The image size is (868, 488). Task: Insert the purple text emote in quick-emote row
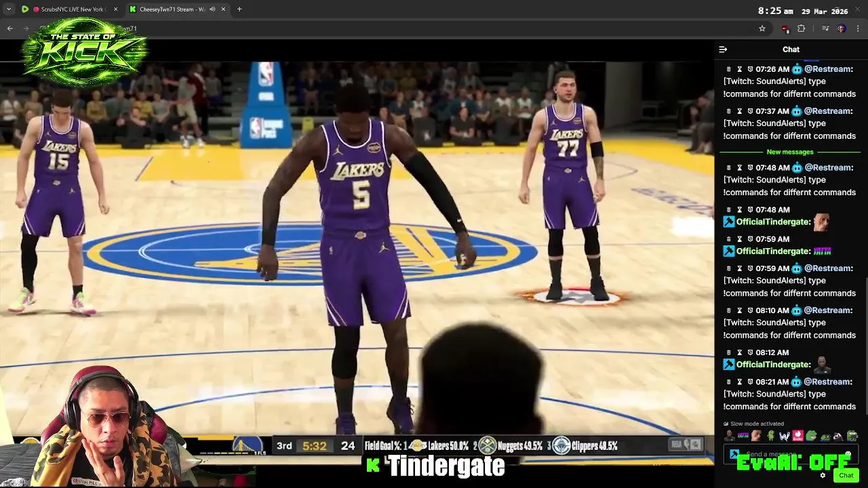(x=743, y=436)
